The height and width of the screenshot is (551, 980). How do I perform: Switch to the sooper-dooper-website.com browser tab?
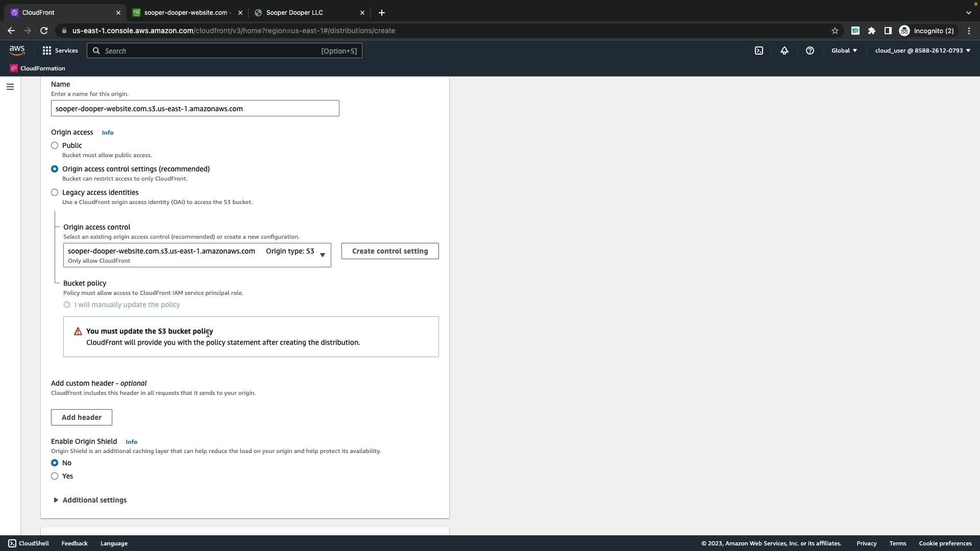point(187,13)
